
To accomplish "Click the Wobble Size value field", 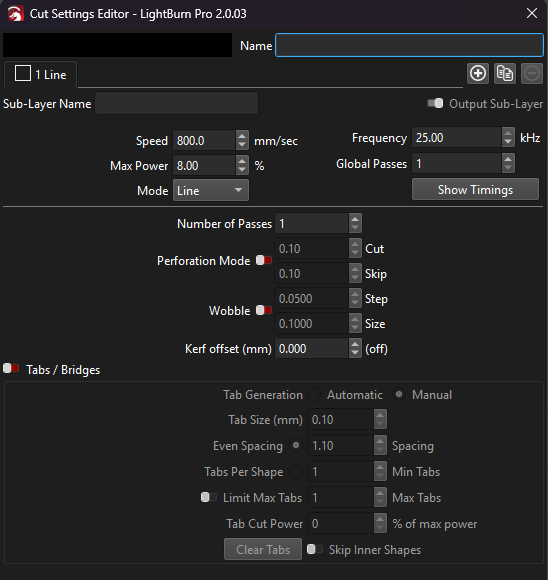I will 312,323.
